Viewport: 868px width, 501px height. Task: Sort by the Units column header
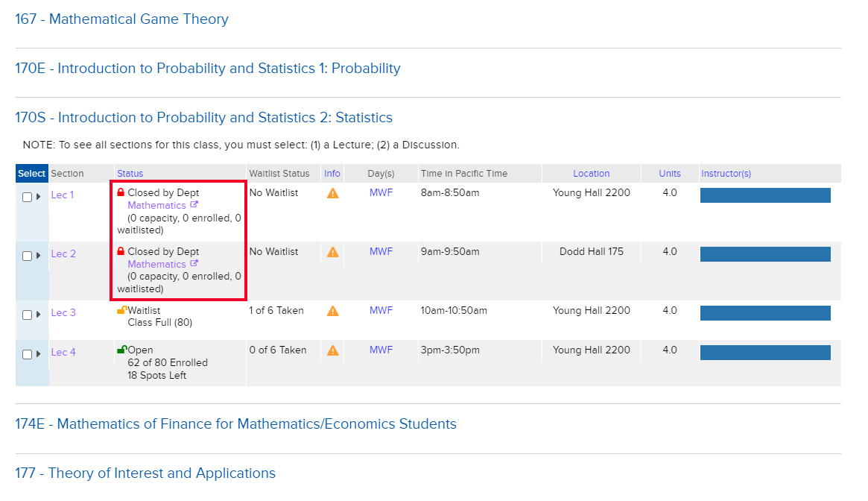pyautogui.click(x=670, y=174)
